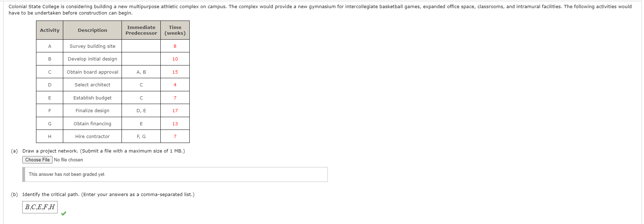Click the 'Obtain financing' cell
644x224 pixels.
click(93, 124)
